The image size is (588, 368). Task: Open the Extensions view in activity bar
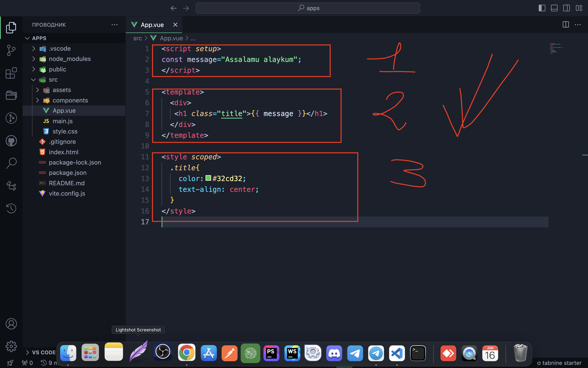click(x=11, y=73)
